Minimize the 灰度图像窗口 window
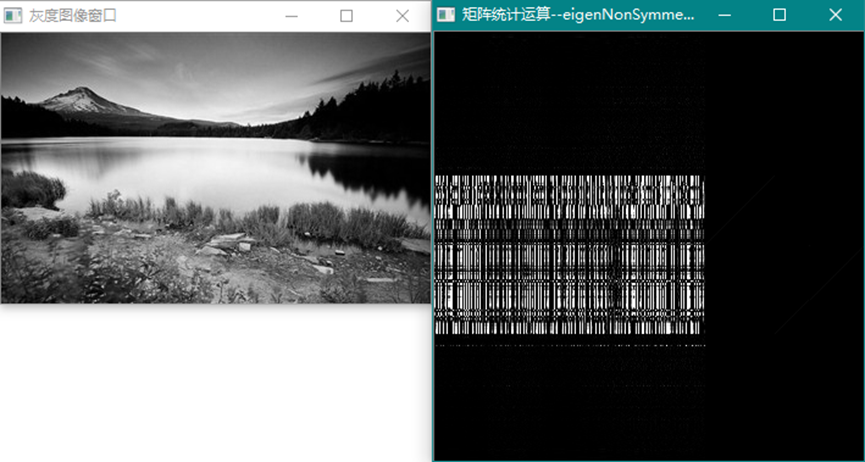Viewport: 865px width, 462px height. tap(291, 17)
